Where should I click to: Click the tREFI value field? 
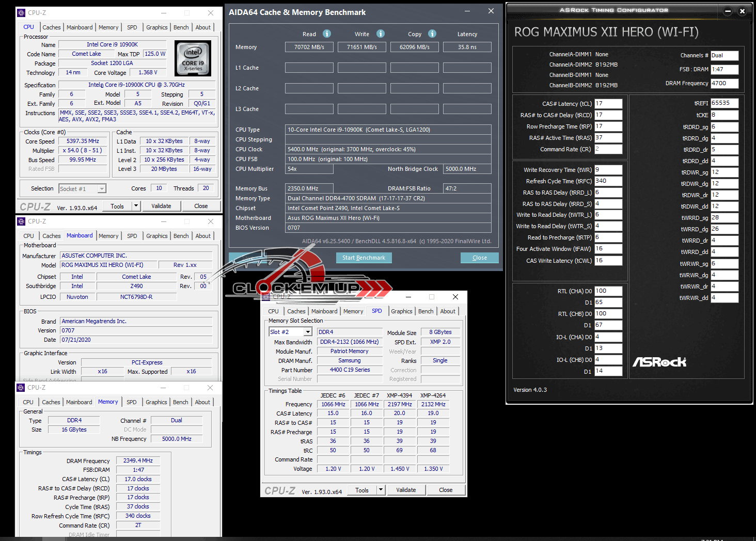724,103
